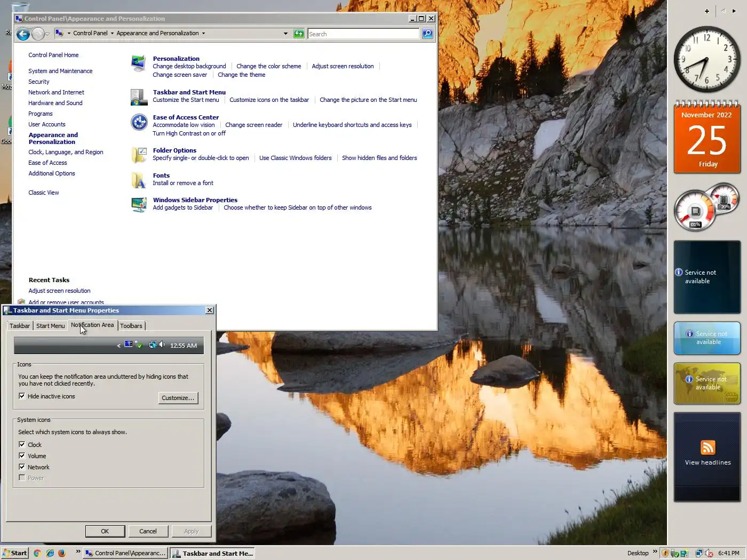The height and width of the screenshot is (560, 747).
Task: Switch to the Start Menu tab
Action: (50, 326)
